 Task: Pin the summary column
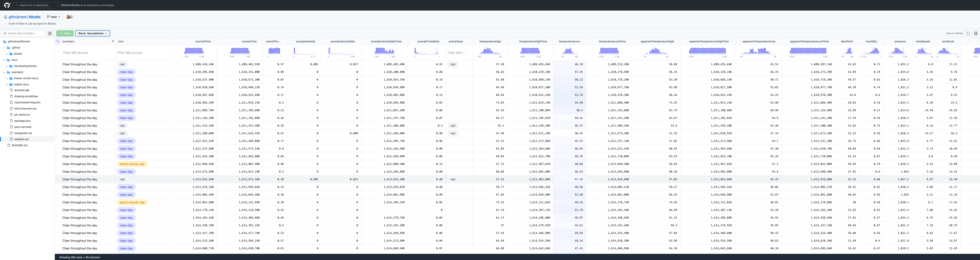(x=58, y=41)
